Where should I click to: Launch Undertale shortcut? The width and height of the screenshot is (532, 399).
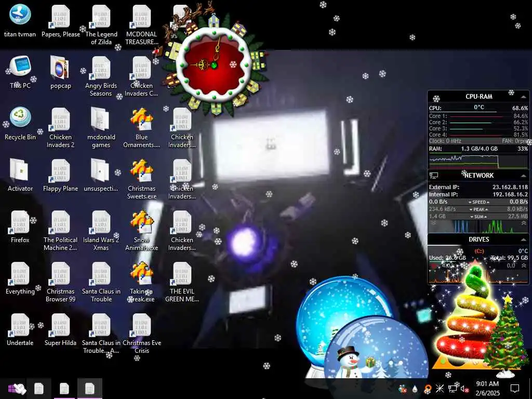tap(20, 330)
